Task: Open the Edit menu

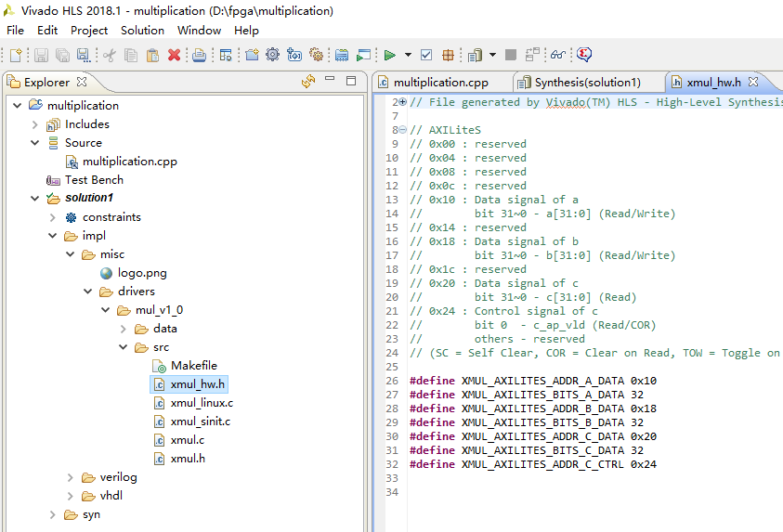Action: pos(47,31)
